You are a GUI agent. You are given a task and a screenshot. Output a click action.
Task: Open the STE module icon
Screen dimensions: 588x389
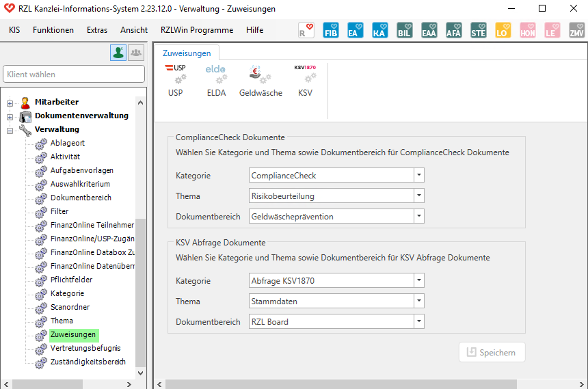pyautogui.click(x=478, y=31)
